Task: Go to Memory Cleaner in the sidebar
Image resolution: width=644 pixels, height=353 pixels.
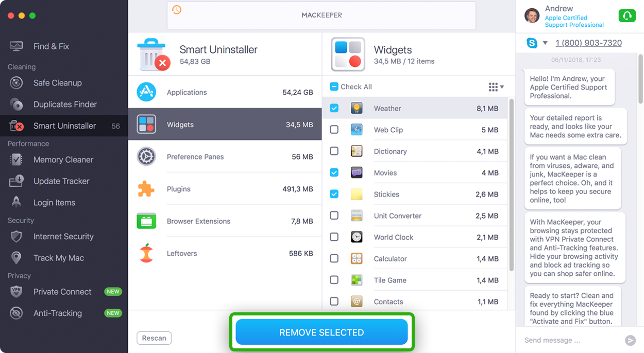Action: 64,160
